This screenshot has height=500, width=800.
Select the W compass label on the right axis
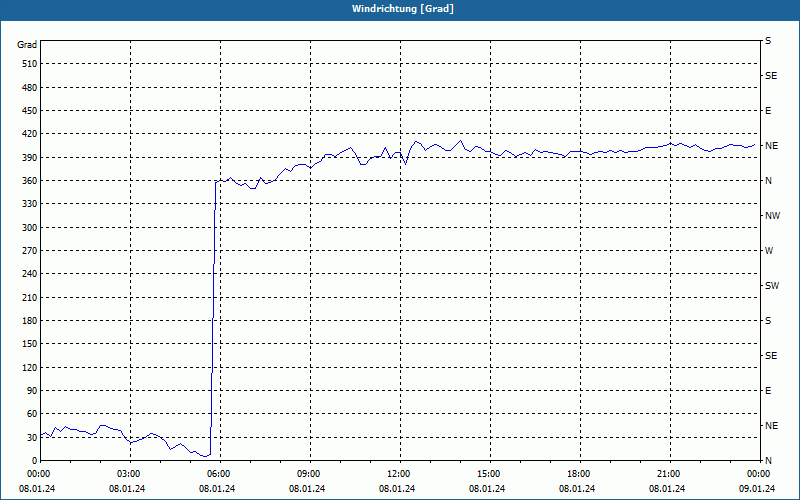(769, 251)
